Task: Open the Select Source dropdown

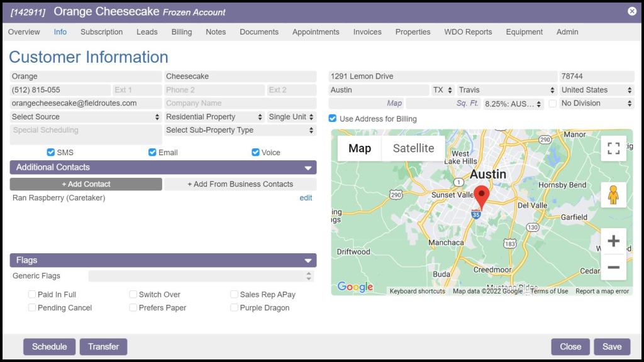Action: click(86, 117)
